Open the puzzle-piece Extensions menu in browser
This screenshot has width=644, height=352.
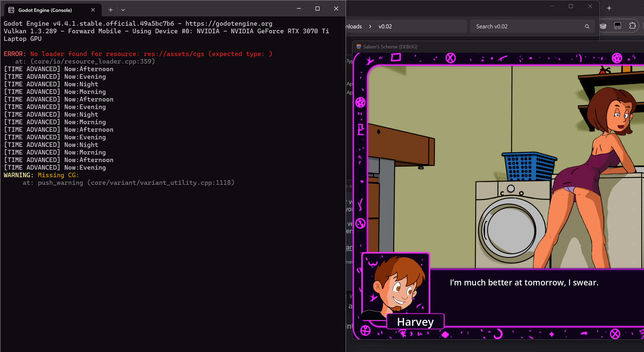(x=632, y=26)
